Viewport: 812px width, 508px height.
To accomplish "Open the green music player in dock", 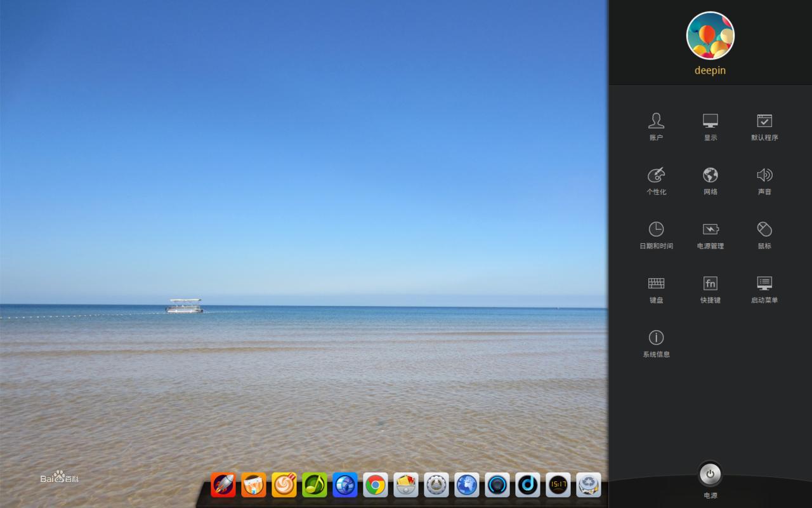I will tap(314, 485).
